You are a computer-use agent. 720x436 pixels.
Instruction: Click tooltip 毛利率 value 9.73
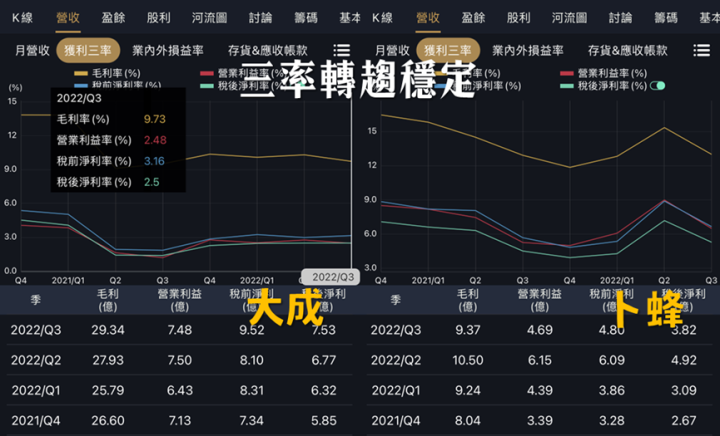(x=155, y=119)
